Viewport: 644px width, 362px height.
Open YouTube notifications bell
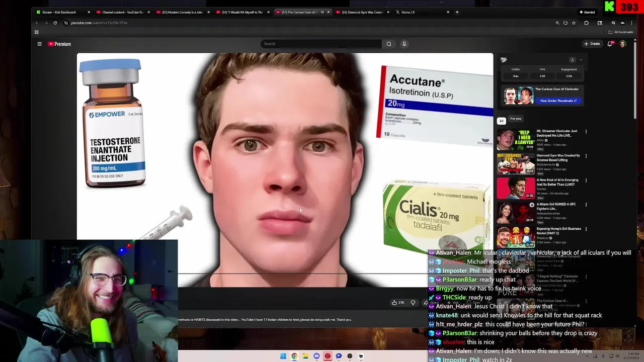610,44
